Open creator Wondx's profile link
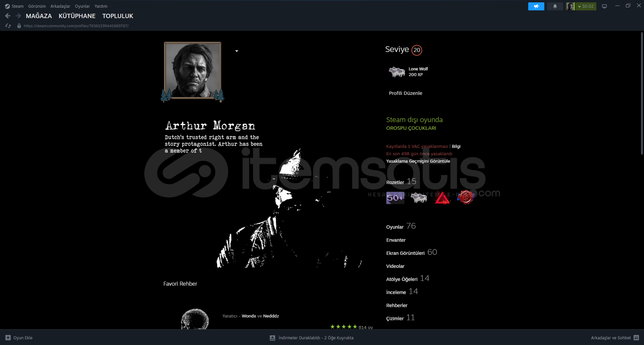This screenshot has width=644, height=345. 249,316
